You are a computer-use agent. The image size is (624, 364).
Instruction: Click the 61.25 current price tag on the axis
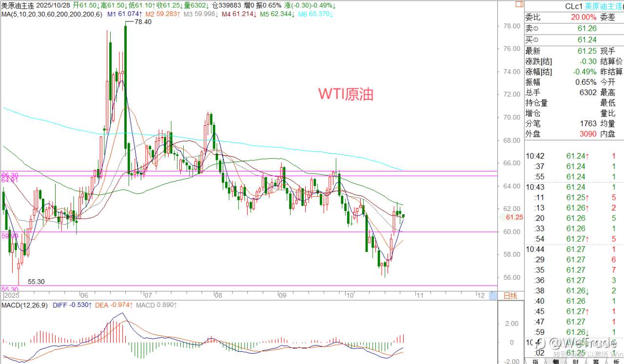click(514, 217)
